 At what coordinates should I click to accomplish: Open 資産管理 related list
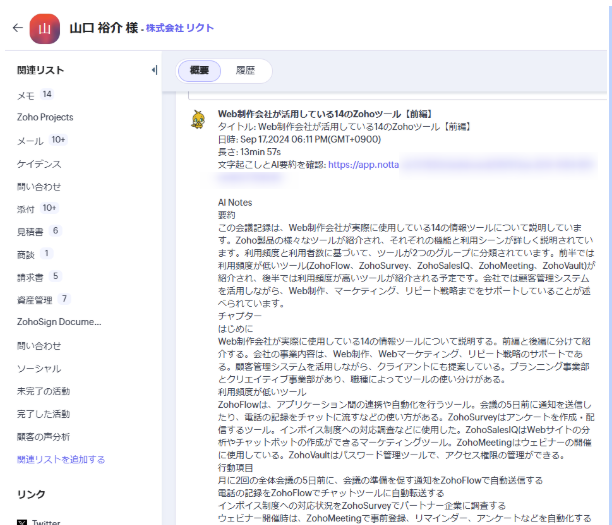[x=35, y=300]
